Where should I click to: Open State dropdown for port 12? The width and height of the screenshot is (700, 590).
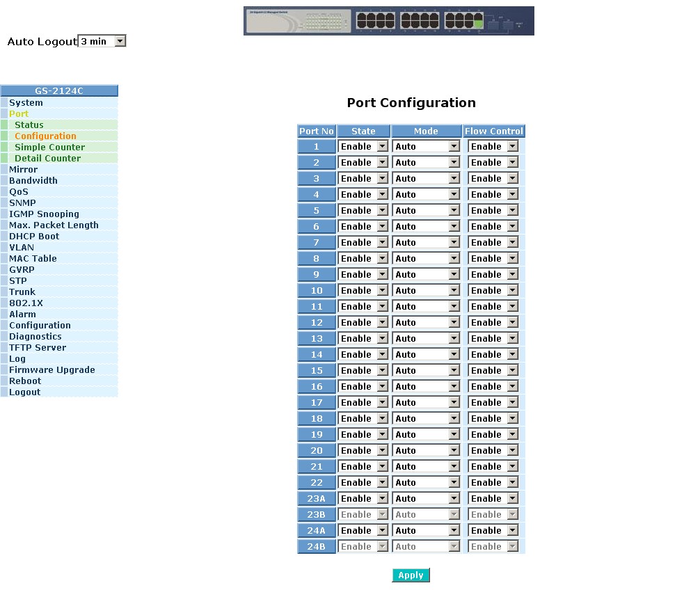[363, 322]
